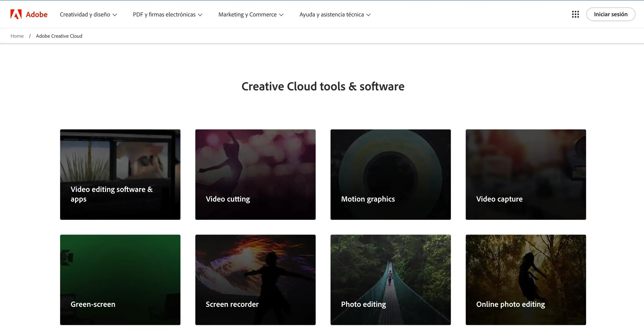Open the Video capture card
This screenshot has width=644, height=336.
(x=526, y=174)
